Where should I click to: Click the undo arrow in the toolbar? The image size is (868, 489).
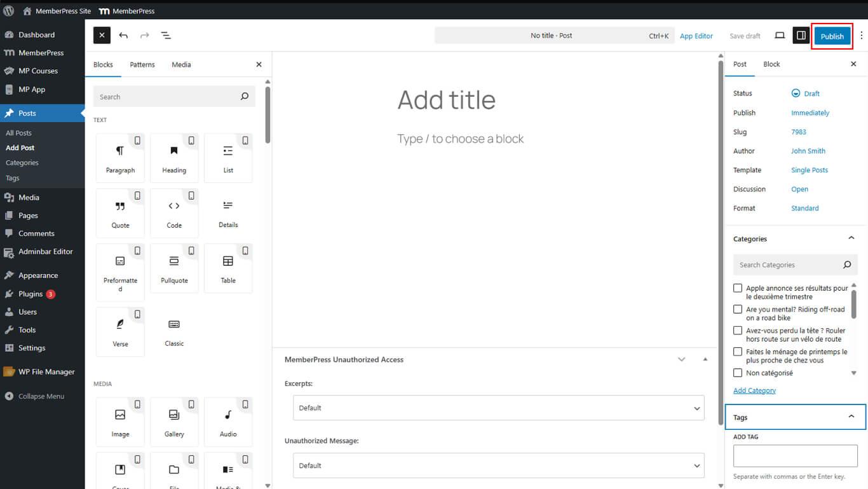pos(123,36)
